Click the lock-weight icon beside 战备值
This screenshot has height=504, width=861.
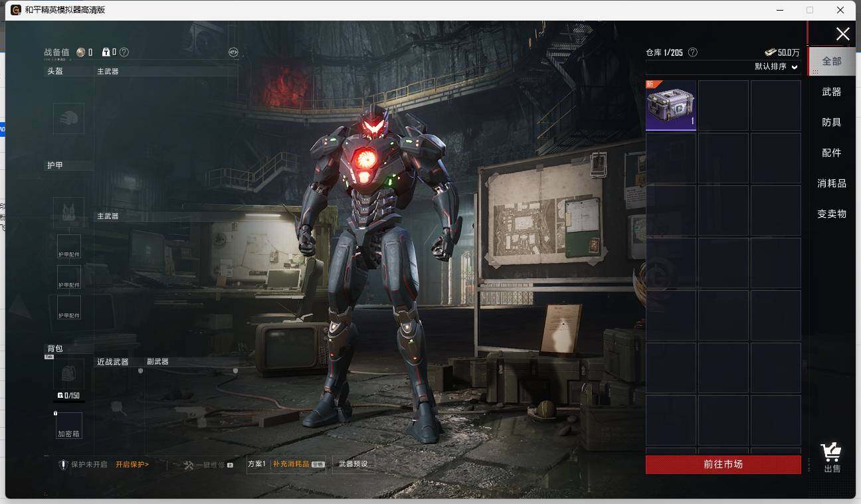tap(106, 52)
